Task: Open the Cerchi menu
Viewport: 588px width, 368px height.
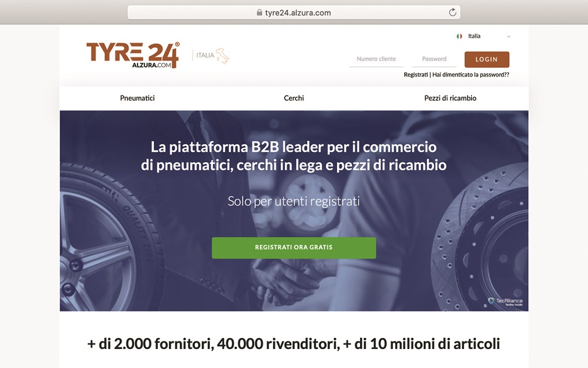Action: pos(293,98)
